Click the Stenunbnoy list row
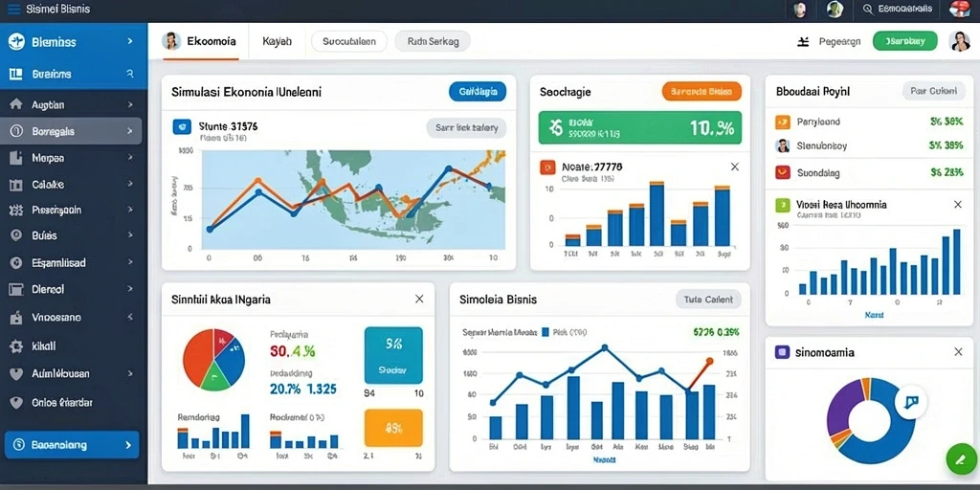Image resolution: width=980 pixels, height=490 pixels. point(869,146)
